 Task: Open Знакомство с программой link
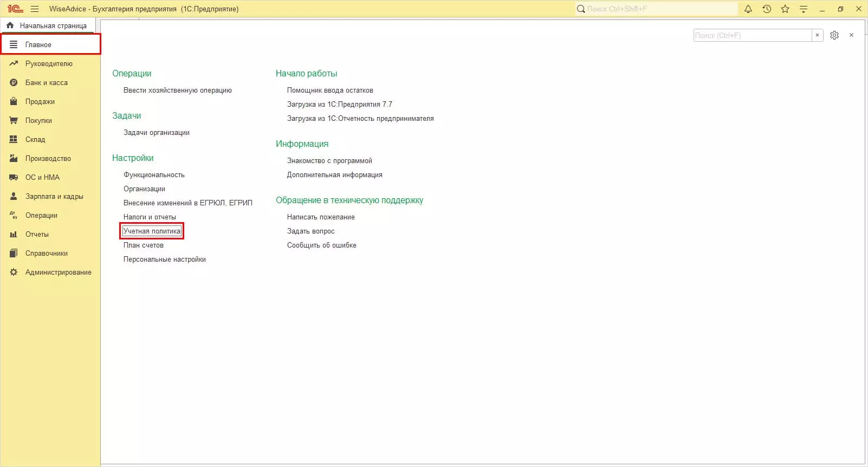(329, 160)
